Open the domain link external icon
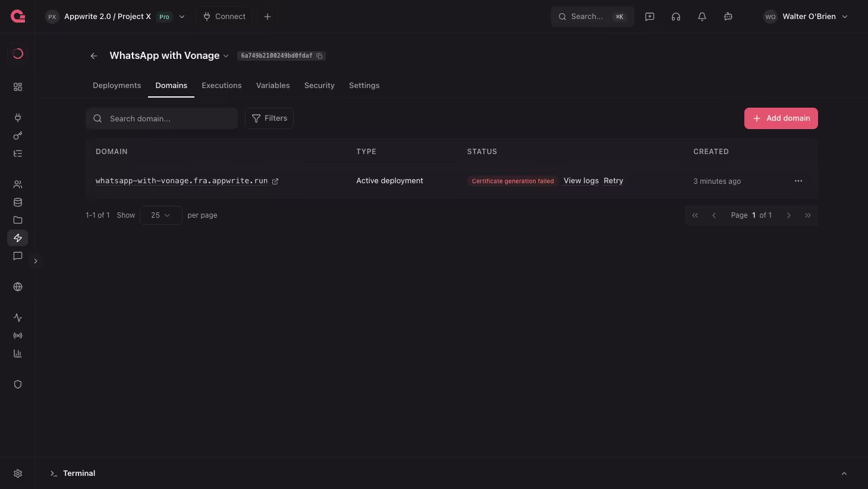The height and width of the screenshot is (489, 868). (x=275, y=181)
